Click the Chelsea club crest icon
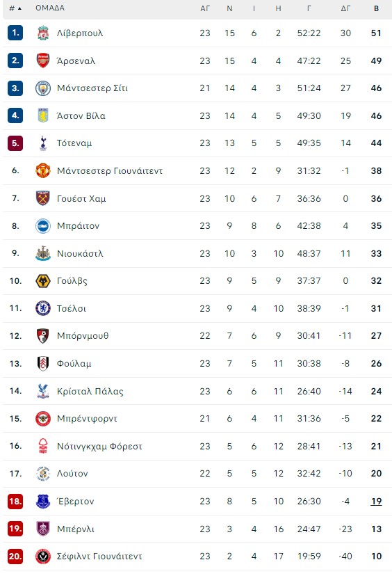This screenshot has height=576, width=392. click(43, 309)
